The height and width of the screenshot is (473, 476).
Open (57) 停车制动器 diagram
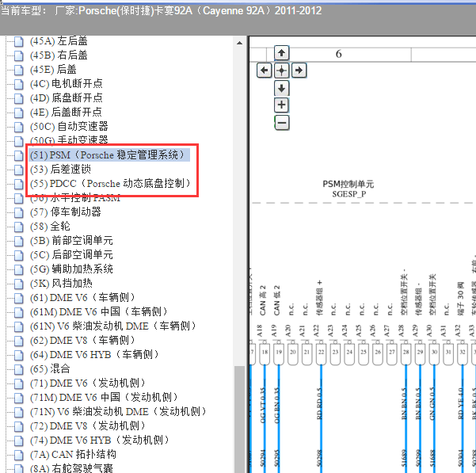tap(65, 212)
